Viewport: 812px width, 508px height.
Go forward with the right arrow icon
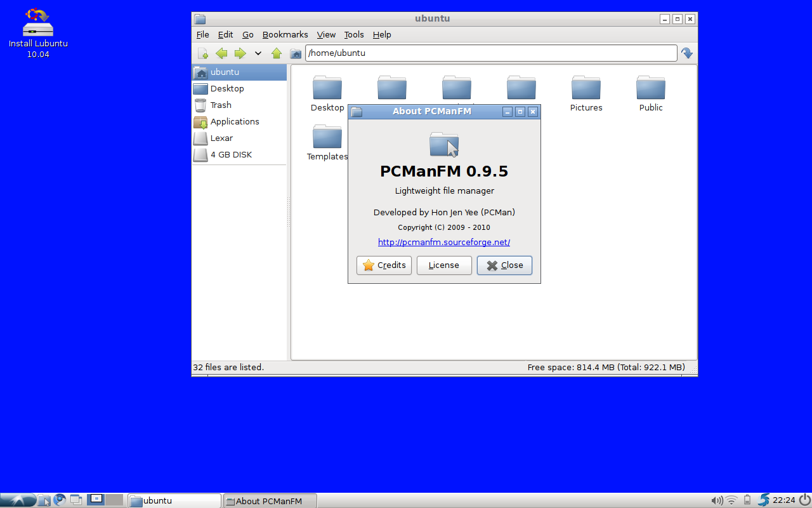(x=240, y=53)
